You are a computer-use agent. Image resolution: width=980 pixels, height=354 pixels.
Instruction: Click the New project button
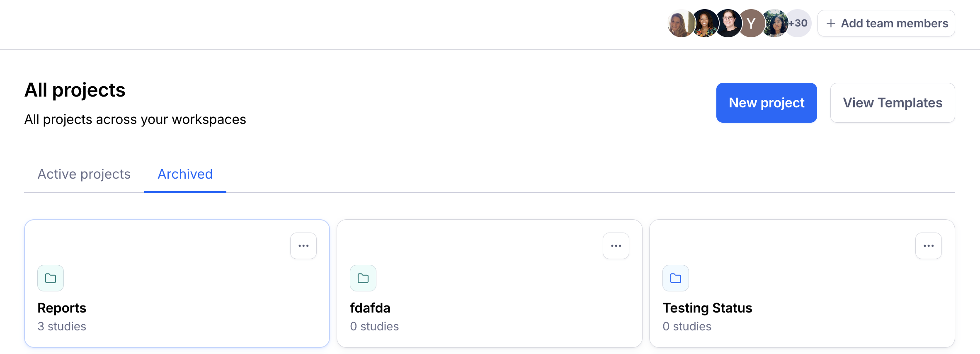tap(767, 103)
